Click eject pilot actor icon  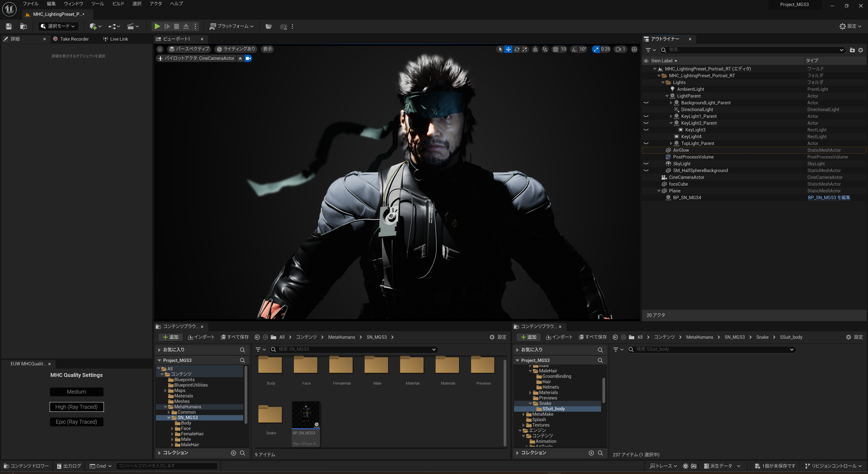pos(240,58)
